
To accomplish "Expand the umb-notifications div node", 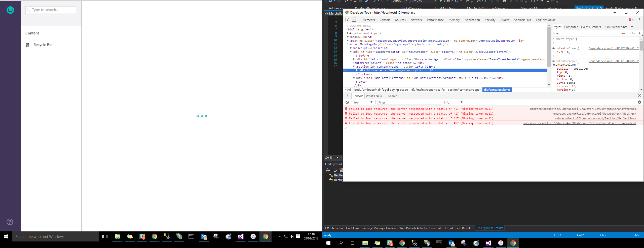I will coord(354,78).
